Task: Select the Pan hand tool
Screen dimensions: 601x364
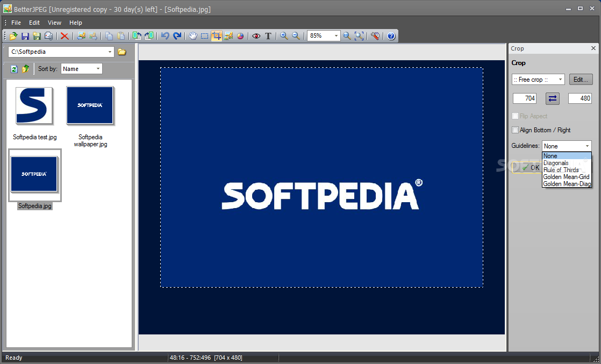Action: 193,36
